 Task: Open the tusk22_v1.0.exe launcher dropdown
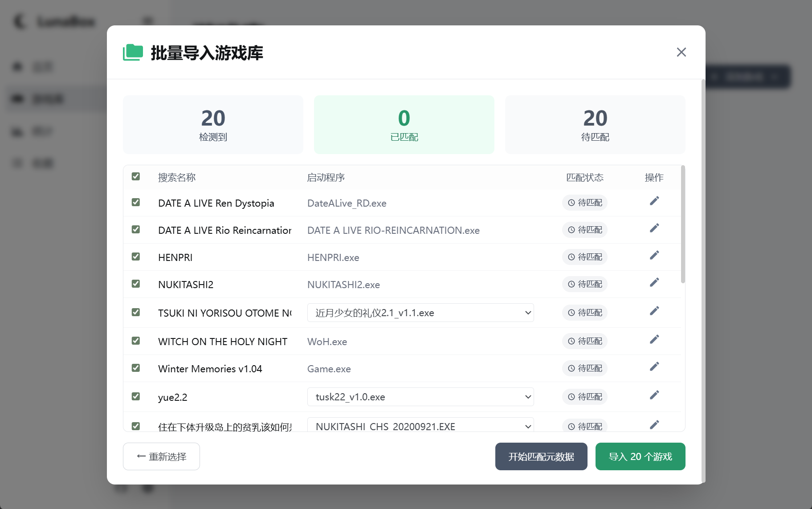pos(420,397)
